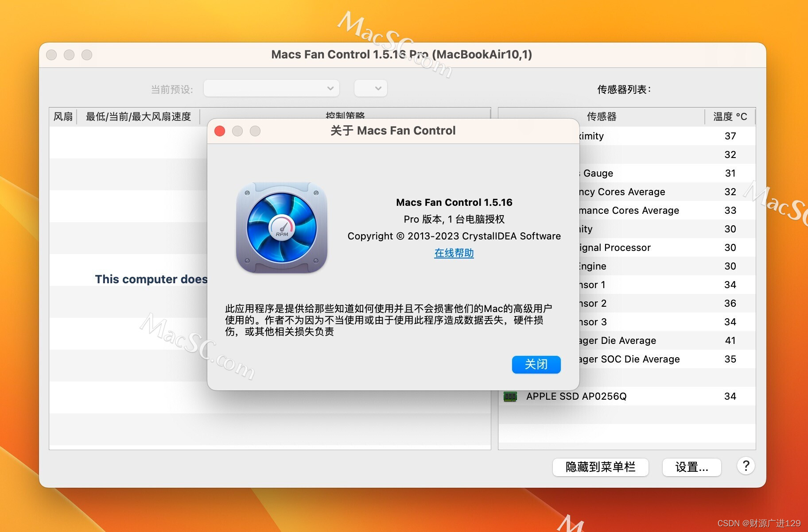Select the APPLE SSD AP0256Q sensor row
The image size is (808, 532).
coord(627,397)
